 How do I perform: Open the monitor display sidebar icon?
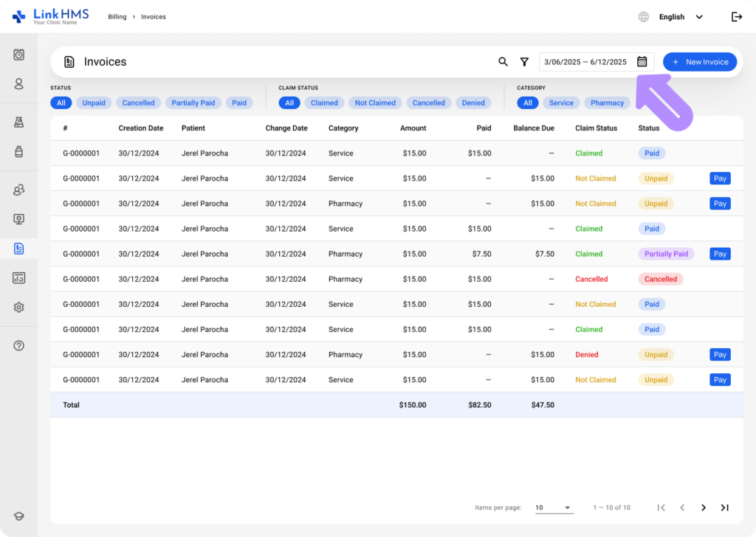tap(18, 219)
